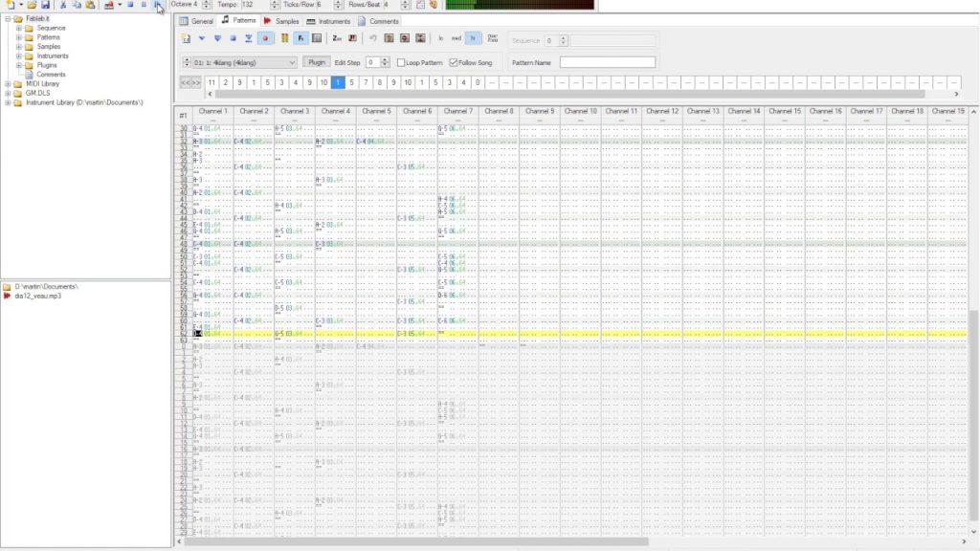The height and width of the screenshot is (551, 980).
Task: Toggle VU meters in the pattern editor
Action: 284,38
